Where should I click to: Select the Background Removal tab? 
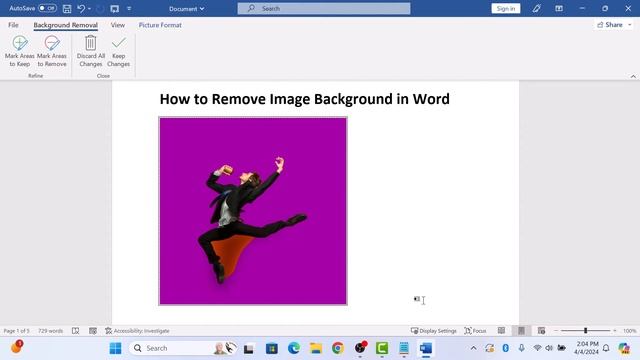65,25
